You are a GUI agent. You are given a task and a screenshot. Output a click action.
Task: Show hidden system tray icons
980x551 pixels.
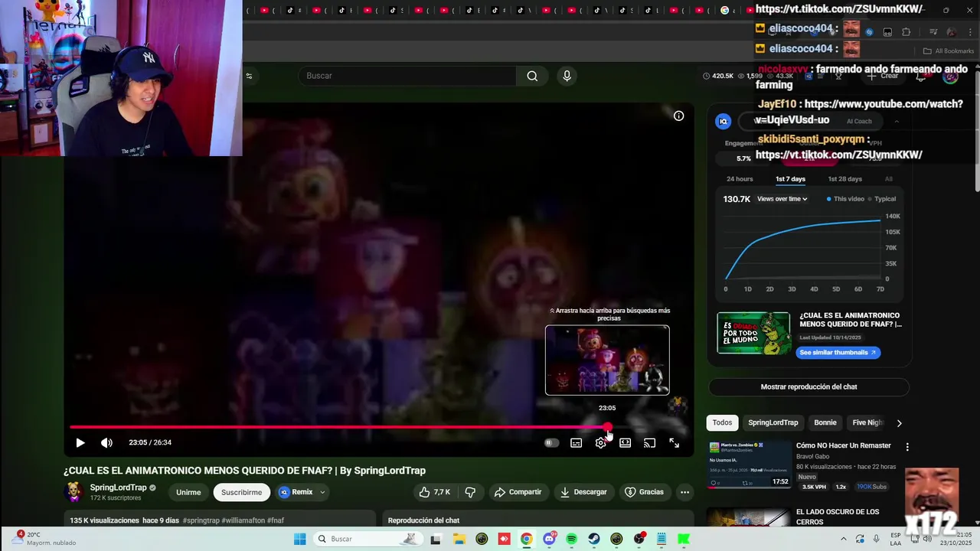coord(844,539)
